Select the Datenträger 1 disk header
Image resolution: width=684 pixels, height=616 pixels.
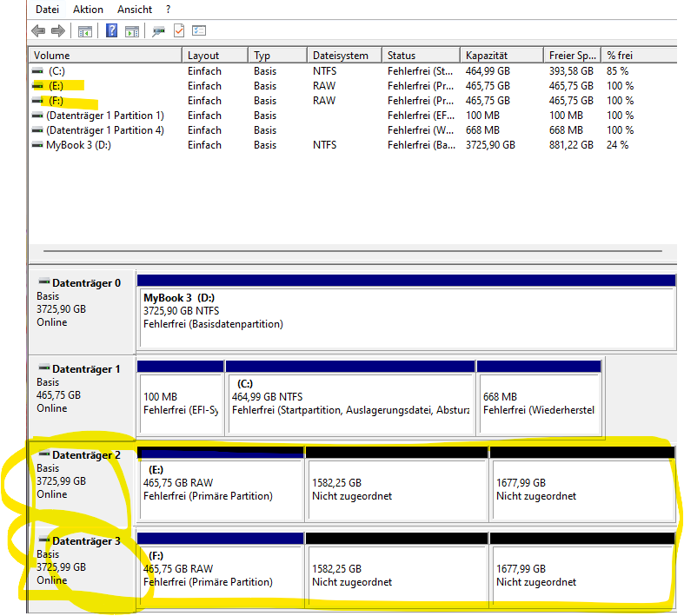point(82,398)
